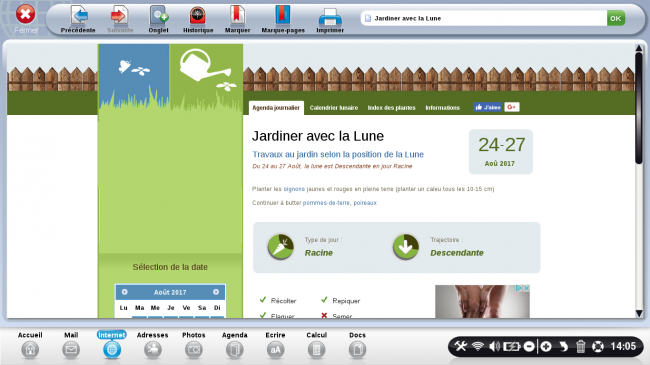Open the Adresses contacts app
This screenshot has height=365, width=650.
153,345
